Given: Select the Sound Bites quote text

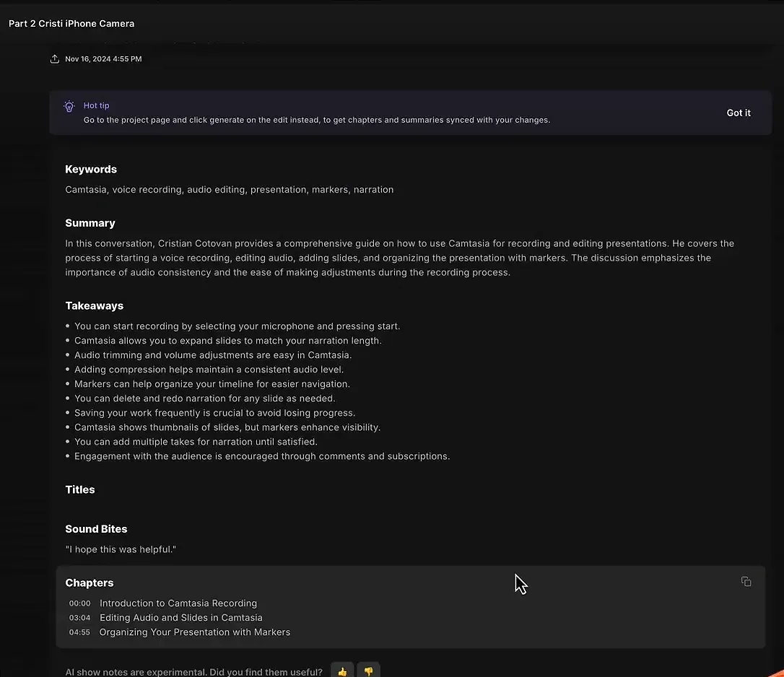Looking at the screenshot, I should click(x=121, y=549).
